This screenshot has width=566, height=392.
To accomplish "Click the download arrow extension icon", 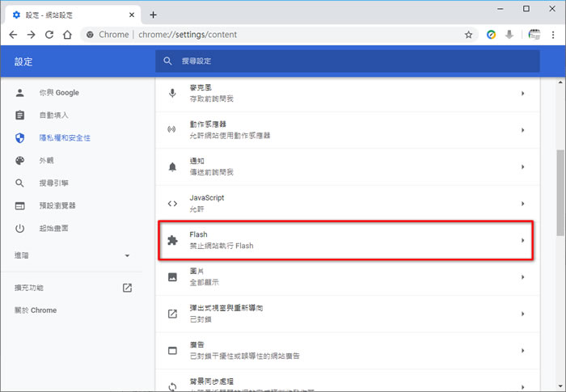I will [509, 35].
